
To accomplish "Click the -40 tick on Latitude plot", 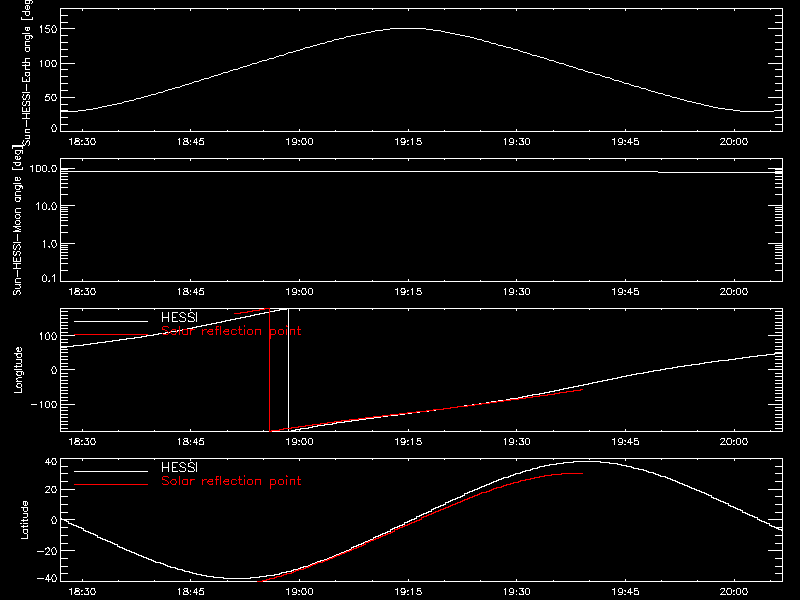I will [47, 578].
